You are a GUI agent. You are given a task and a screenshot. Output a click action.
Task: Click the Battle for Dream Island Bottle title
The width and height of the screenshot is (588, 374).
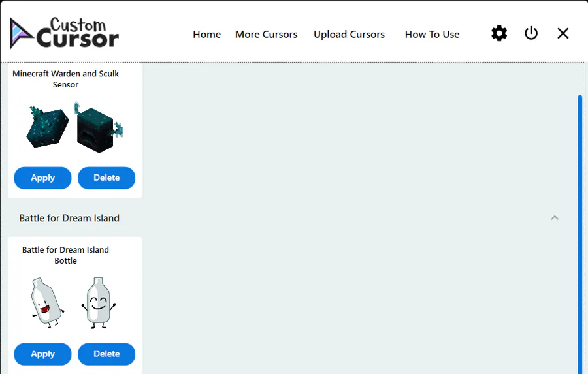65,255
